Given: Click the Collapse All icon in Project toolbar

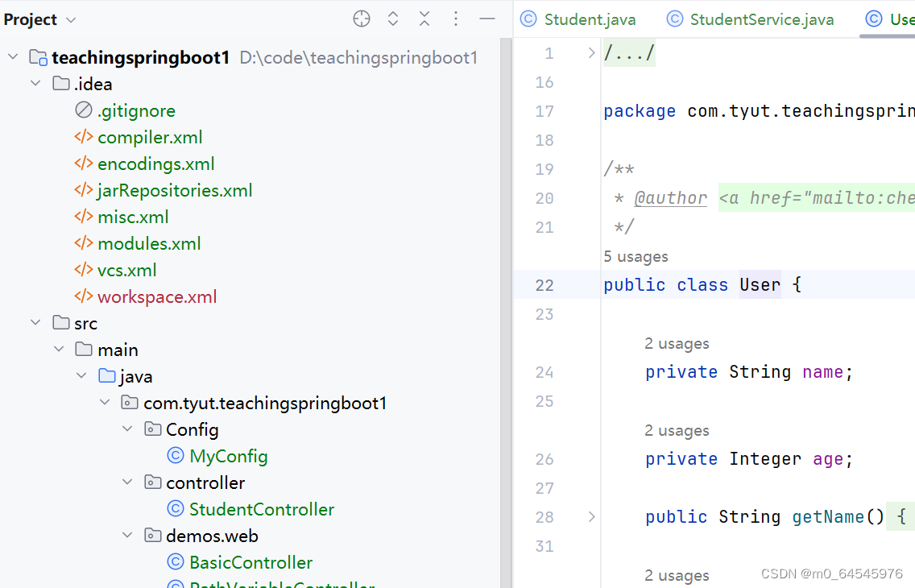Looking at the screenshot, I should tap(424, 19).
